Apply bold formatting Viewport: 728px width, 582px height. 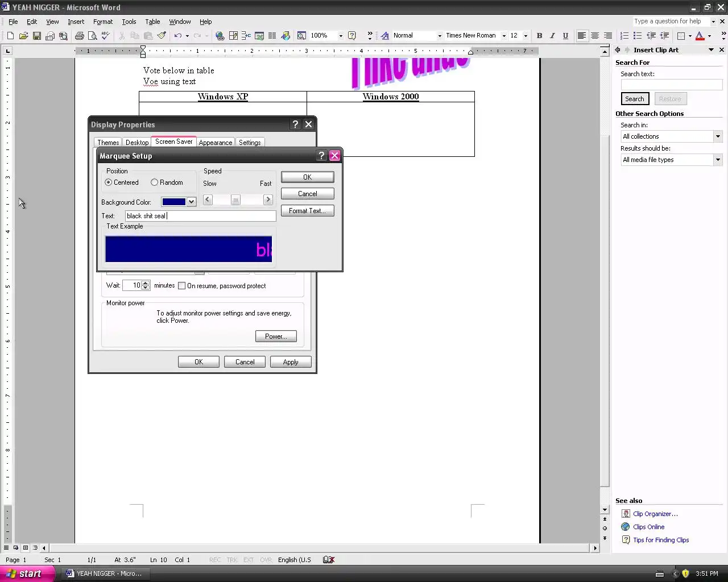coord(539,35)
